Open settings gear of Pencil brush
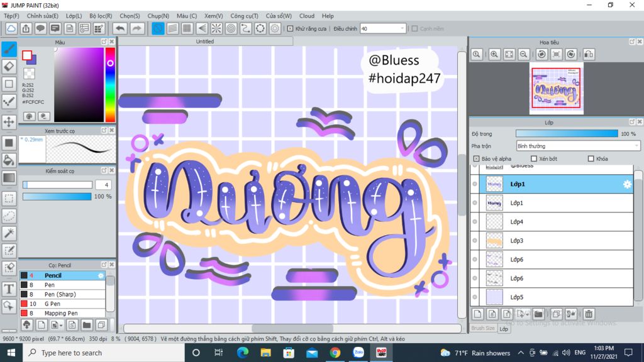The image size is (644, 362). pyautogui.click(x=101, y=275)
